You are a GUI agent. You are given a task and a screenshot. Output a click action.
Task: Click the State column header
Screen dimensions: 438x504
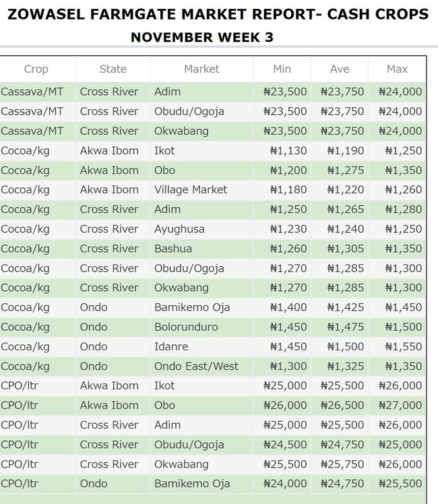[x=113, y=69]
